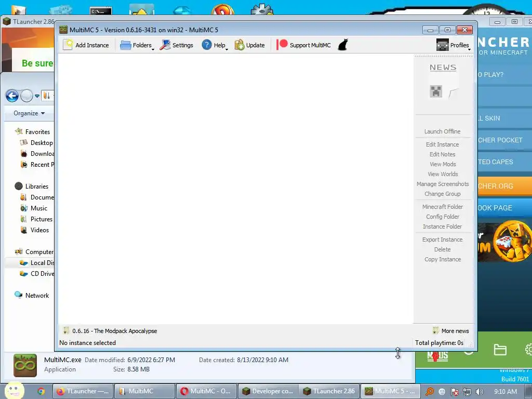Click View Mods in the sidebar
This screenshot has width=532, height=399.
click(x=443, y=164)
